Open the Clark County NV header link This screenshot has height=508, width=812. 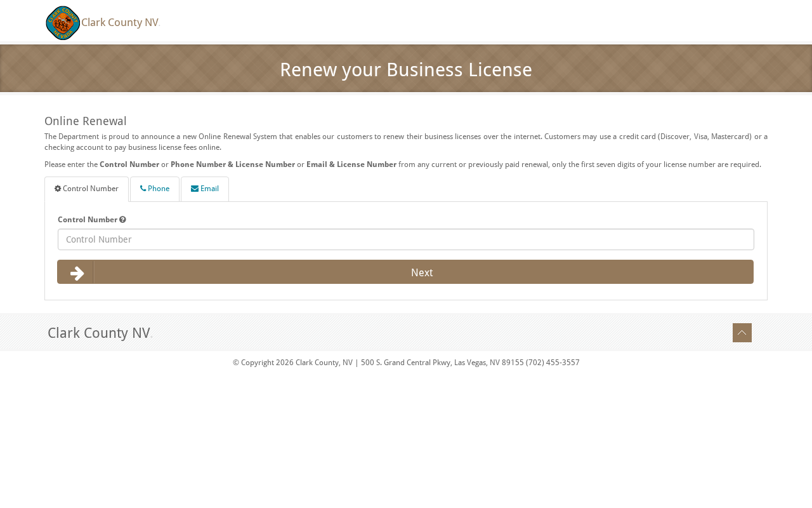(120, 23)
